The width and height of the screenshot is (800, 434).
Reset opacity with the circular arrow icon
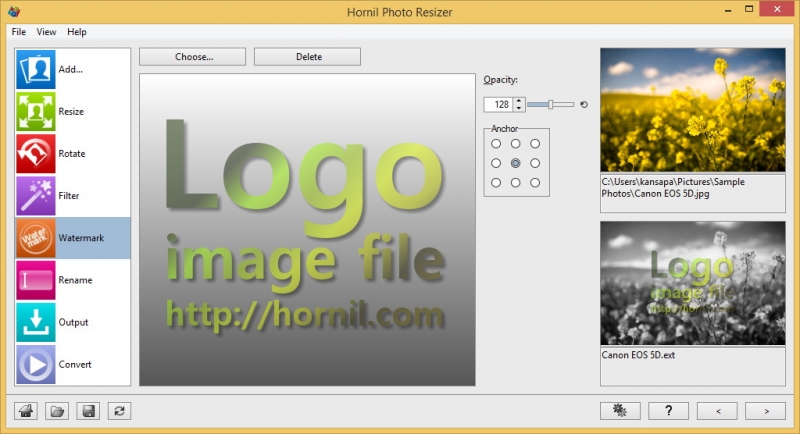pos(584,105)
